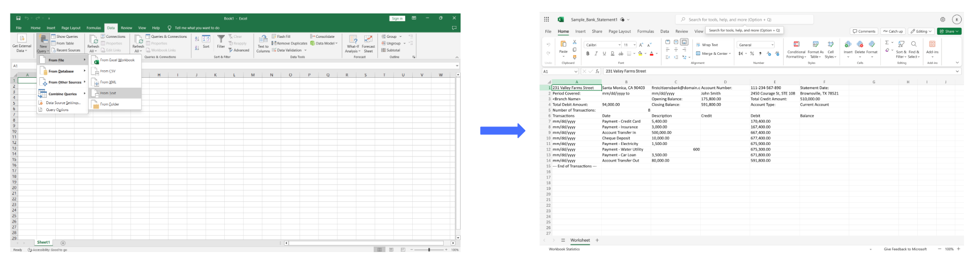Open New Query in Excel desktop ribbon

click(x=43, y=43)
